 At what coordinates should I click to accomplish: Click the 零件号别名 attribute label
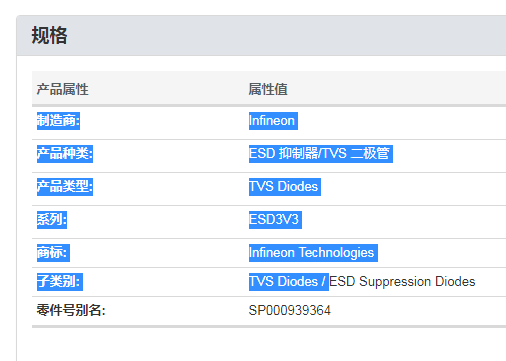tap(71, 311)
